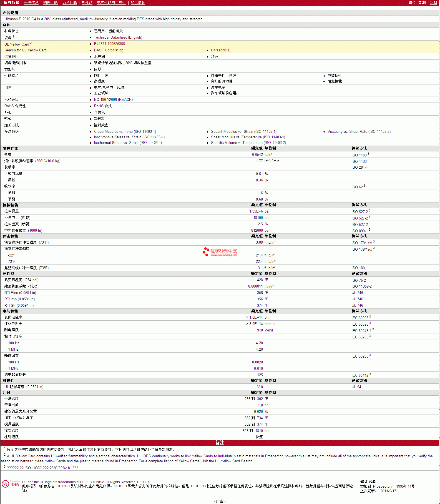
Task: View Shear Modulus vs. Temperature data
Action: (248, 137)
